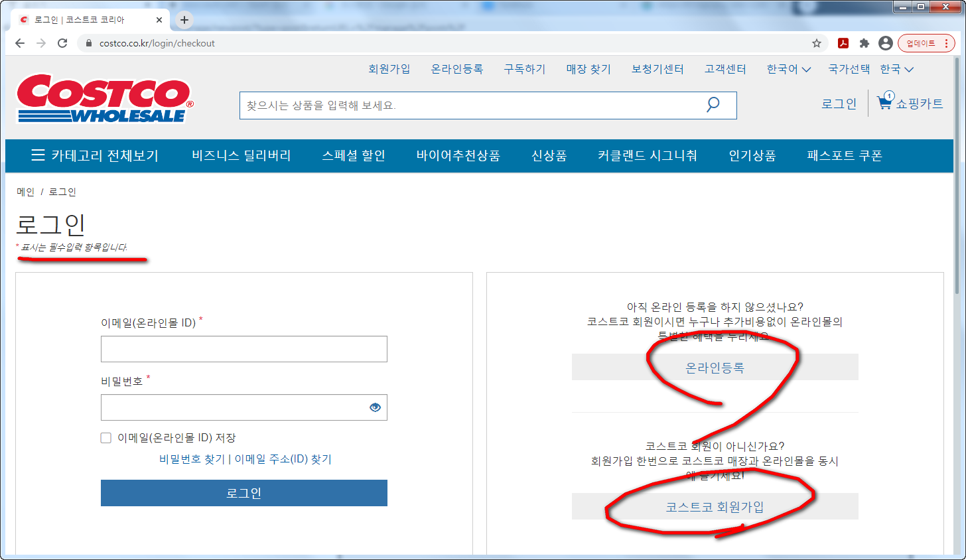This screenshot has width=966, height=560.
Task: Open 커클랜드 시그니춰 menu item
Action: tap(648, 156)
